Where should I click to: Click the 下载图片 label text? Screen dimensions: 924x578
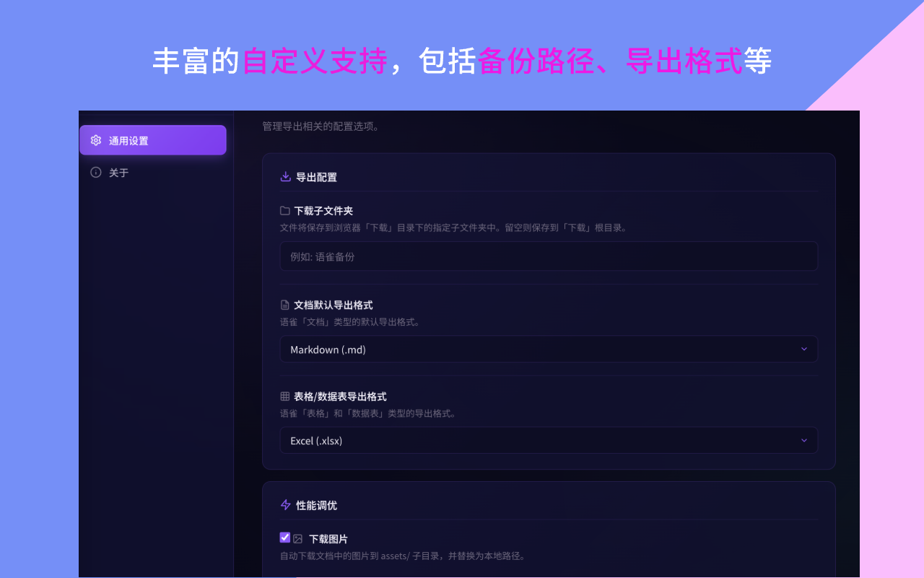328,539
